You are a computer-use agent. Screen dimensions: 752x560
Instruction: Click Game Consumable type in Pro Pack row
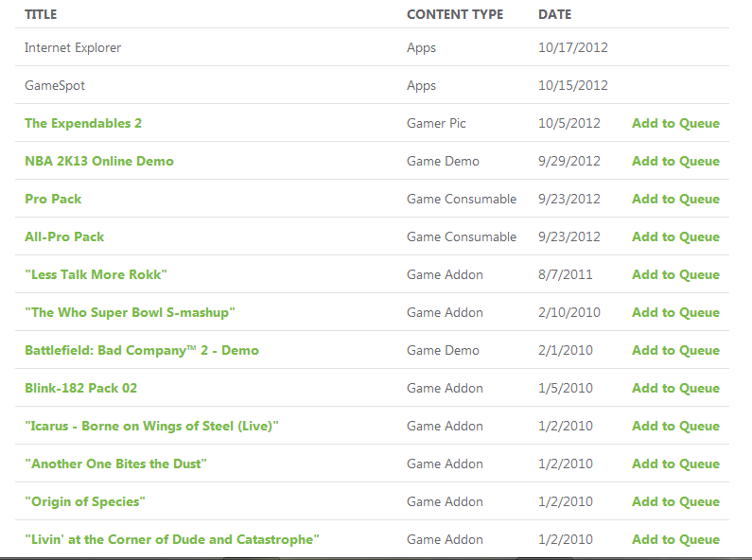pos(462,199)
